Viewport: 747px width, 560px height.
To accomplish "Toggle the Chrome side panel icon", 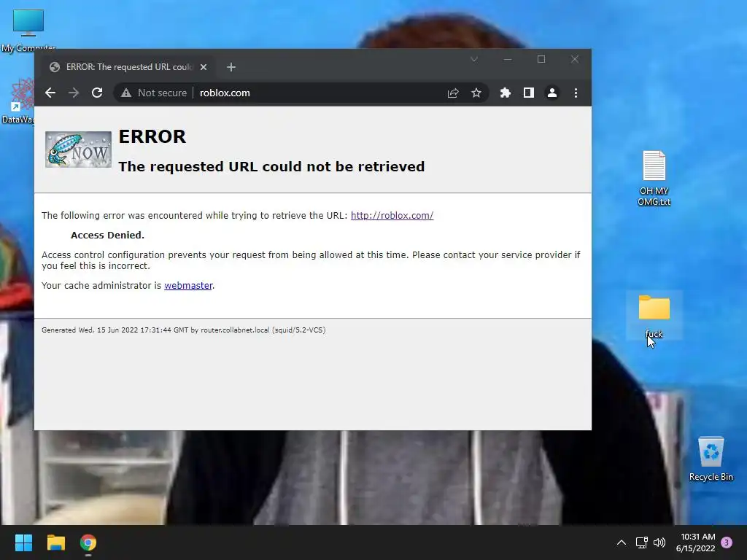I will (529, 93).
